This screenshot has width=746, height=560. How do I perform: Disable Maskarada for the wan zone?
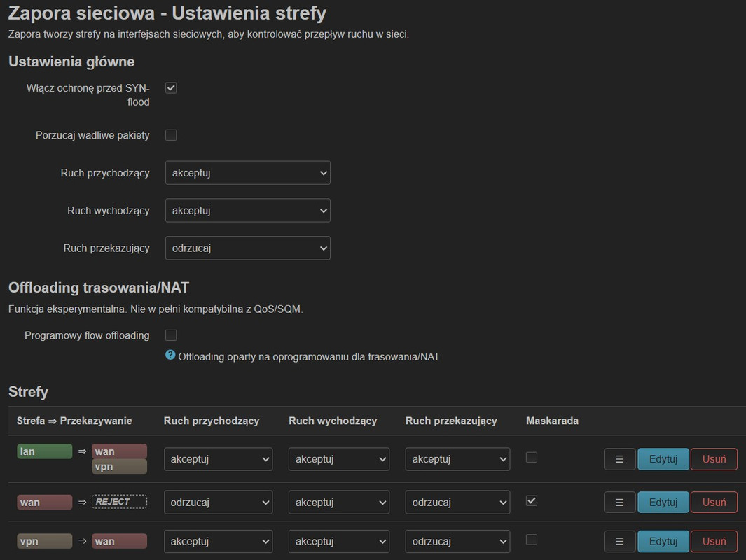coord(532,500)
